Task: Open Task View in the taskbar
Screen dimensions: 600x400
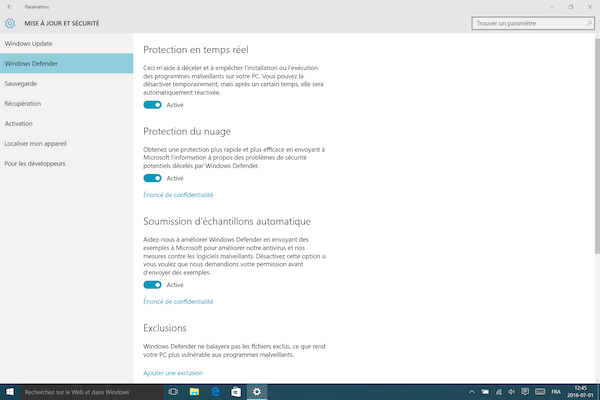Action: pyautogui.click(x=173, y=392)
